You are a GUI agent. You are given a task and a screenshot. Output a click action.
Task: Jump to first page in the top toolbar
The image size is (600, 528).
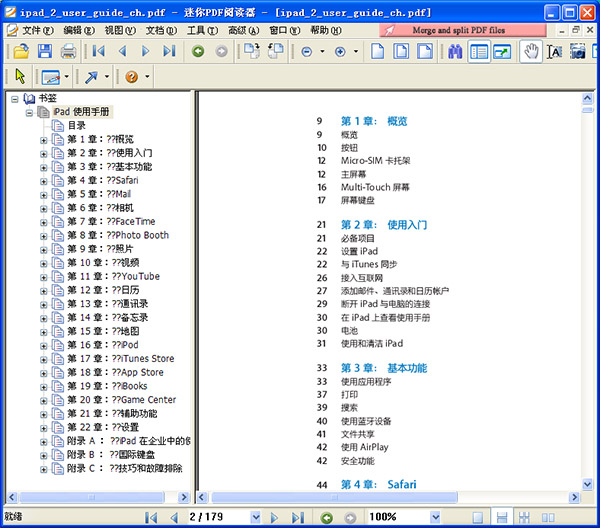click(x=98, y=51)
